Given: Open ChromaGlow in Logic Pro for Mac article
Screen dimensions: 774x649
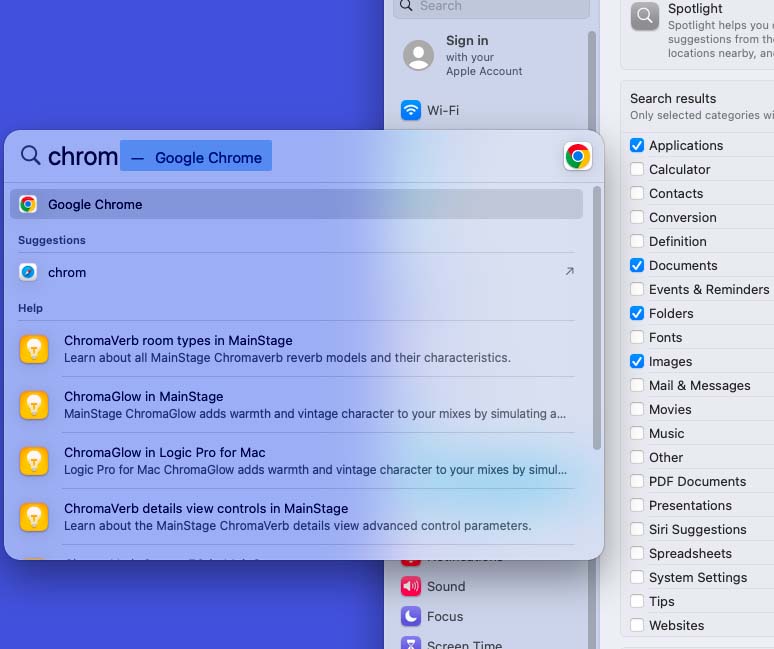Looking at the screenshot, I should coord(296,461).
